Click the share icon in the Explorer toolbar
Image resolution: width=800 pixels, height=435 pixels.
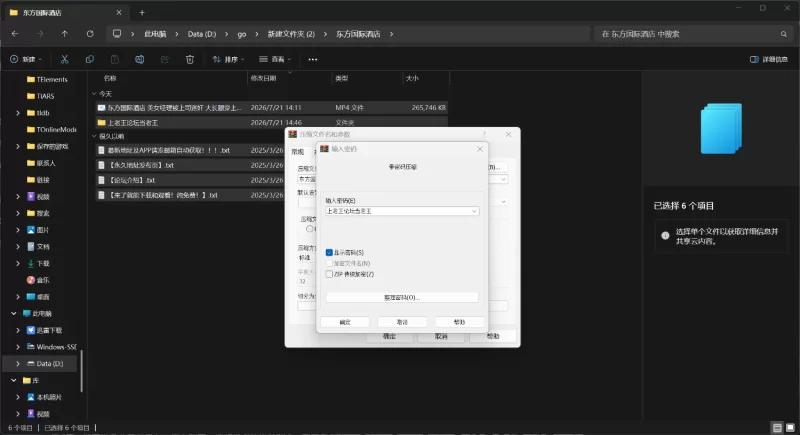click(x=164, y=59)
